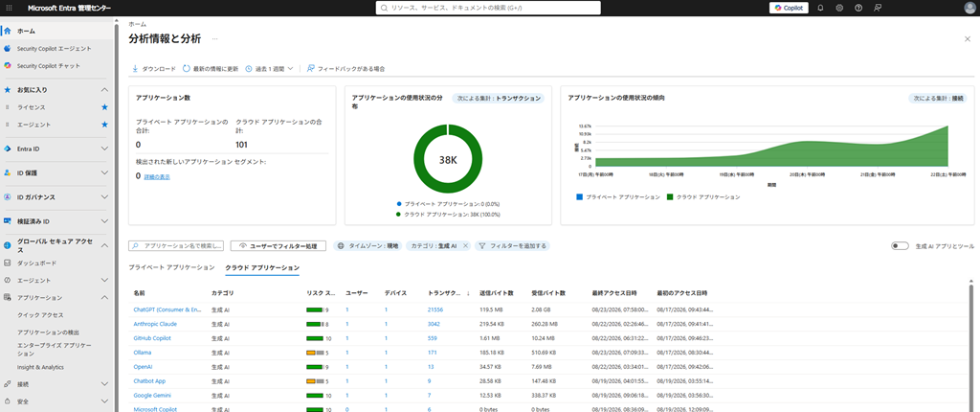This screenshot has height=412, width=980.
Task: Click the ホーム breadcrumb link
Action: [138, 24]
